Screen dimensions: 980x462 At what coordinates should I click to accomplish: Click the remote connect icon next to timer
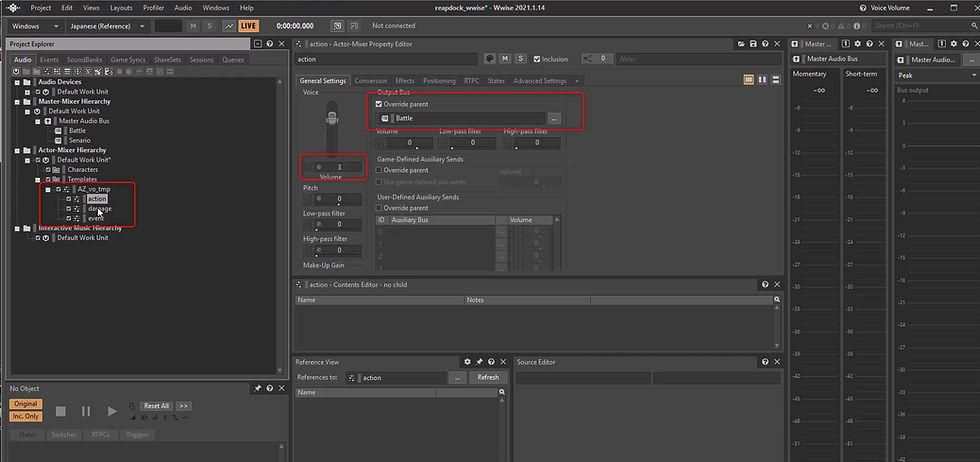(x=338, y=26)
